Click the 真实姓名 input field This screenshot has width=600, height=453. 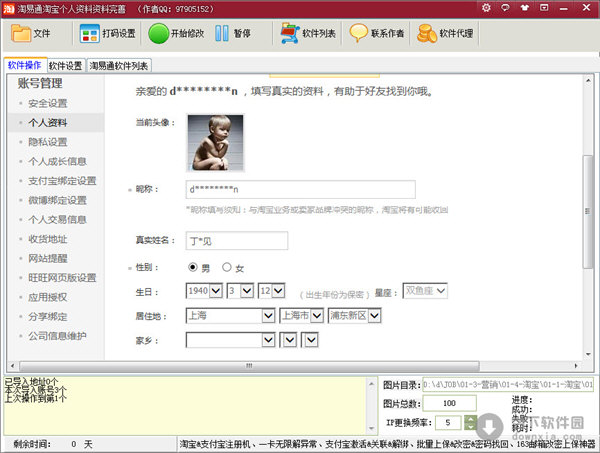237,241
